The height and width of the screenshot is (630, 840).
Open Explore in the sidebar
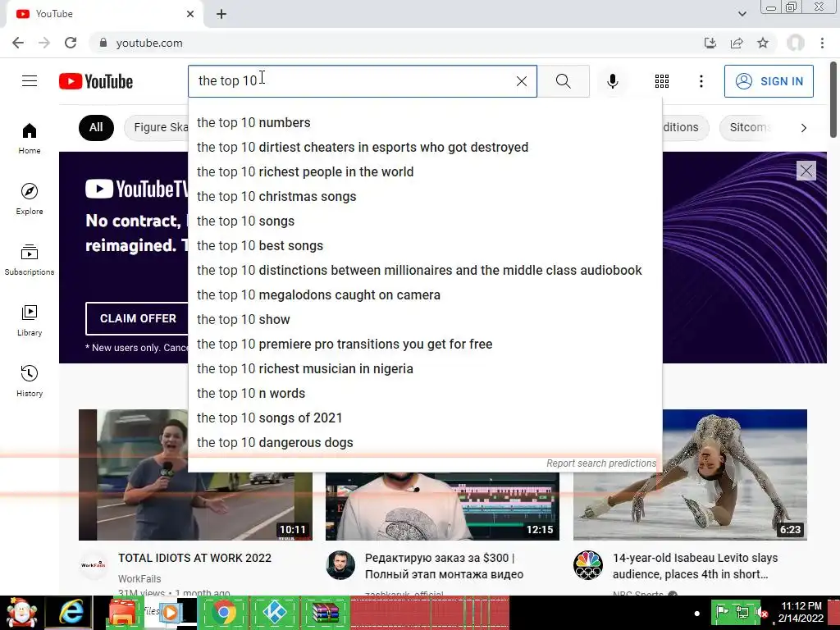pyautogui.click(x=30, y=199)
